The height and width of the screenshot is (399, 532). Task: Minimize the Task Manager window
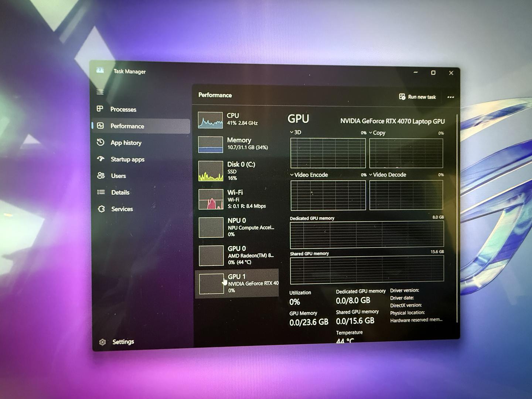pos(416,72)
